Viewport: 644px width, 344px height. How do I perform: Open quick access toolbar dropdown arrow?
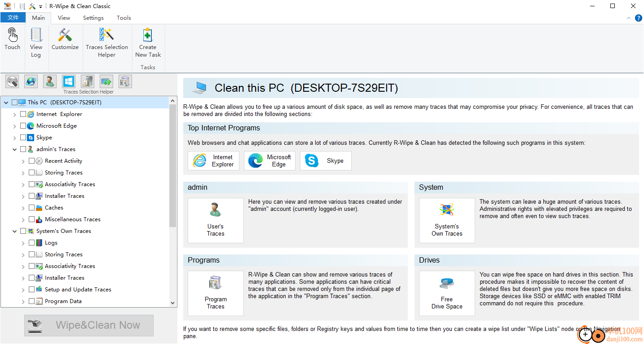click(41, 7)
